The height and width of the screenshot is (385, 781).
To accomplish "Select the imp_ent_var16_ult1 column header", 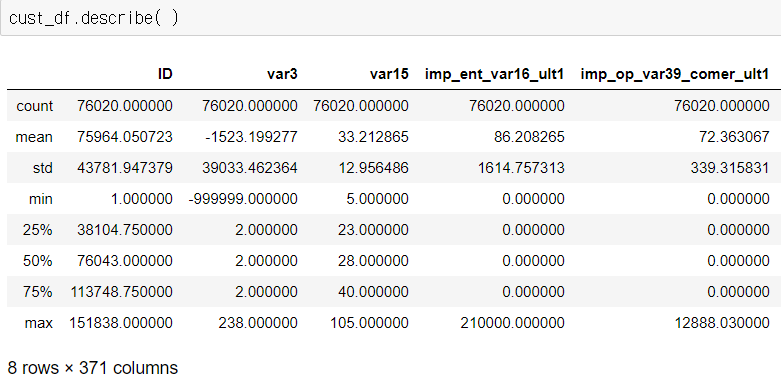I will click(494, 74).
